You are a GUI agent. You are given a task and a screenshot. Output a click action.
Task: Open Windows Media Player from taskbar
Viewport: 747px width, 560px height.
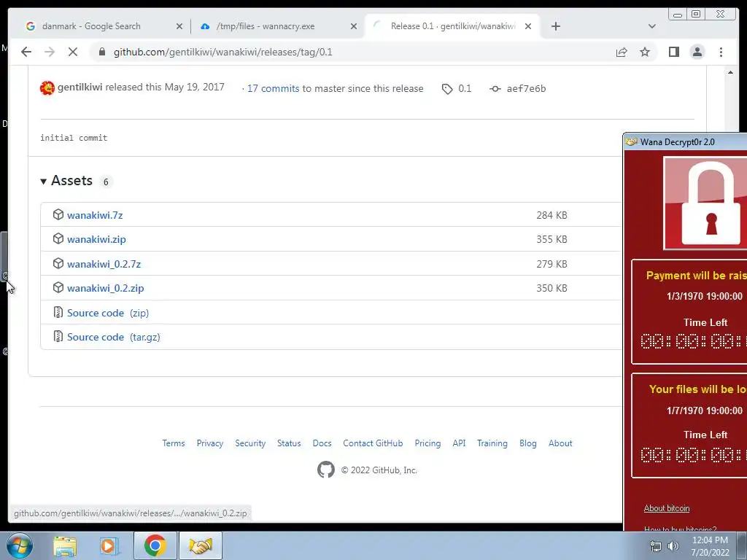coord(109,545)
